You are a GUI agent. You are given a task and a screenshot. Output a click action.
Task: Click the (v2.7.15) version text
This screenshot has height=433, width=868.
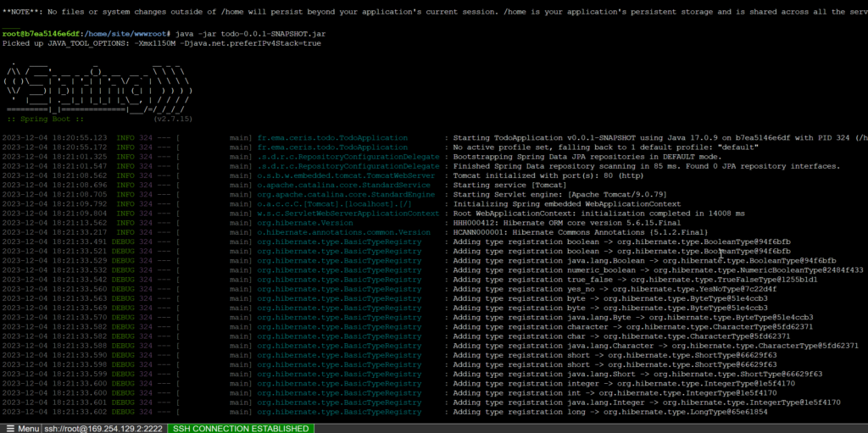pos(174,119)
